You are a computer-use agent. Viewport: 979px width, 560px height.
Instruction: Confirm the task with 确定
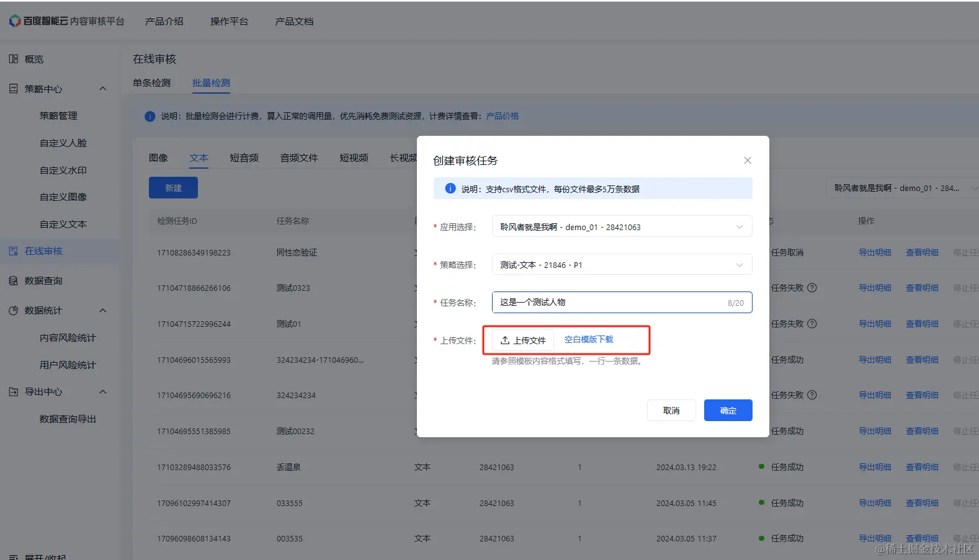click(x=728, y=411)
